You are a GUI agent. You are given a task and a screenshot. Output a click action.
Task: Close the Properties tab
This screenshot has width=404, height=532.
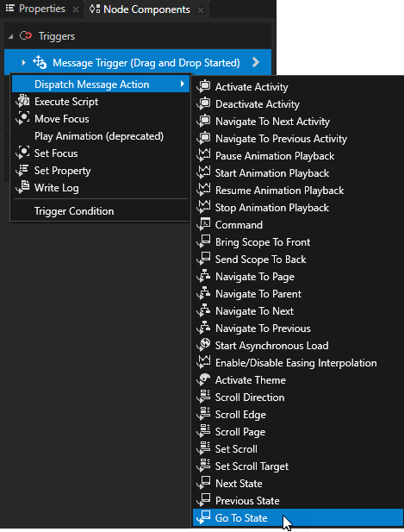76,9
